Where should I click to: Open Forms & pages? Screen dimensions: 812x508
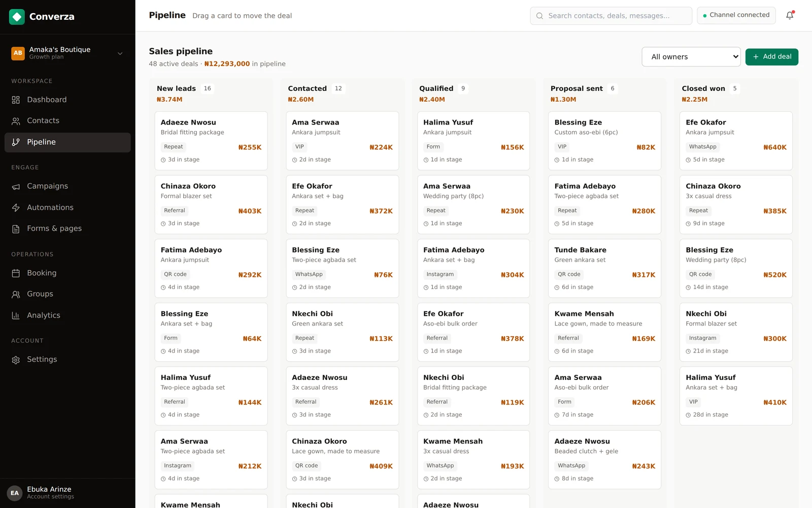pyautogui.click(x=67, y=229)
